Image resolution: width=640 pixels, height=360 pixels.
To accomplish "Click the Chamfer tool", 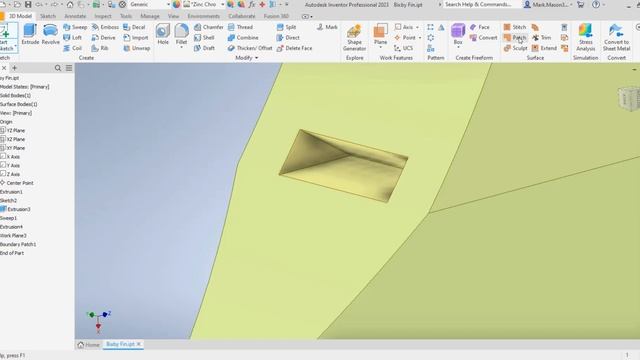I will 209,27.
